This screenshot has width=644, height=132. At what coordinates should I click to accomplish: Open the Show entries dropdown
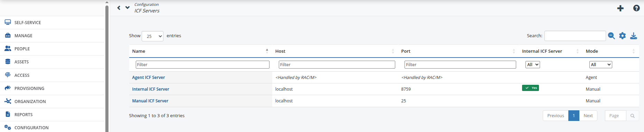tap(152, 36)
